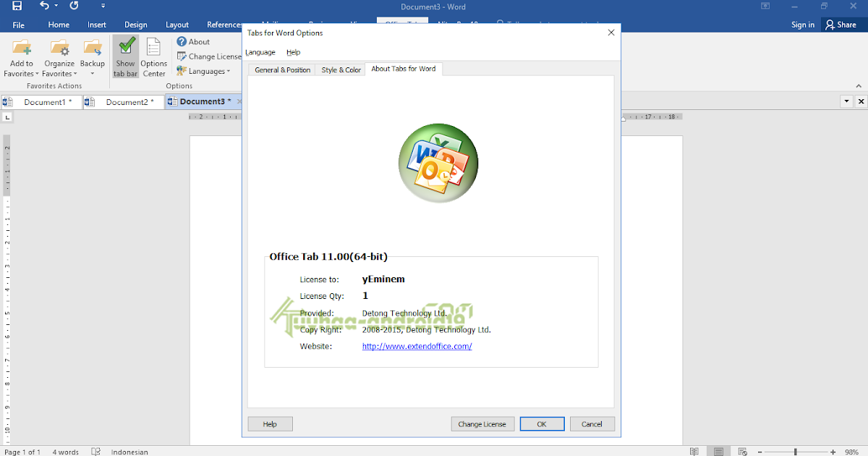Open the References ribbon tab
Screen dimensions: 868x456
click(224, 25)
